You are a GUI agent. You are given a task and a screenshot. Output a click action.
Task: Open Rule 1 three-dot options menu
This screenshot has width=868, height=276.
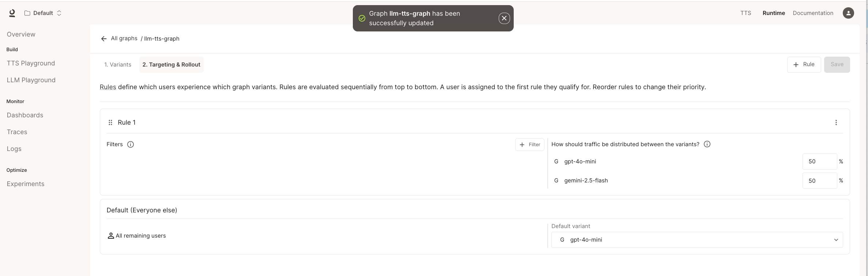click(836, 122)
